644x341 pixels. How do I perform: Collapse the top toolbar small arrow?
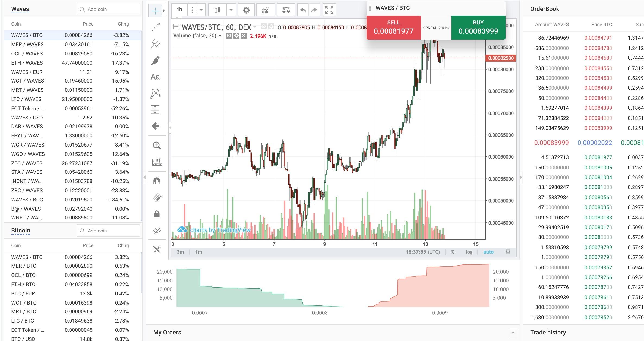[x=177, y=18]
